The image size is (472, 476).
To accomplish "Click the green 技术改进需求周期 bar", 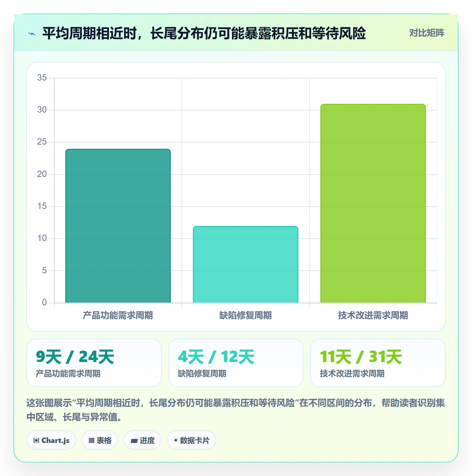I will (x=373, y=203).
